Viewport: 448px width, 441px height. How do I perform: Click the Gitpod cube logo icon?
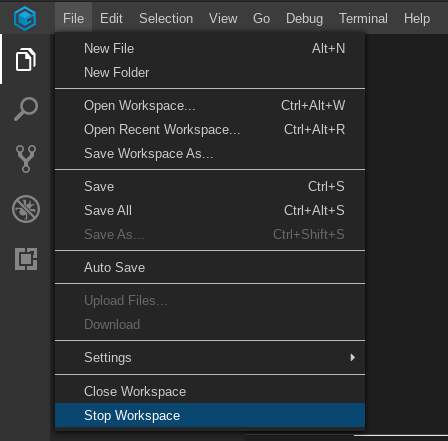[25, 18]
